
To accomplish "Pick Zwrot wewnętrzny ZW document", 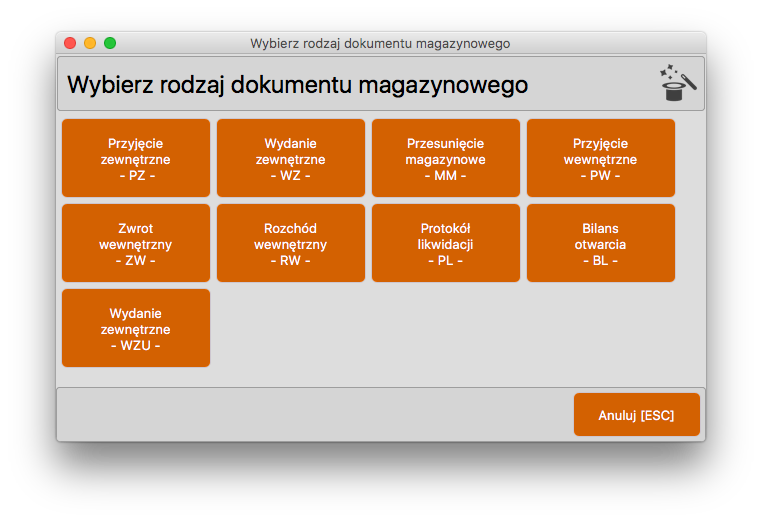I will pyautogui.click(x=136, y=243).
